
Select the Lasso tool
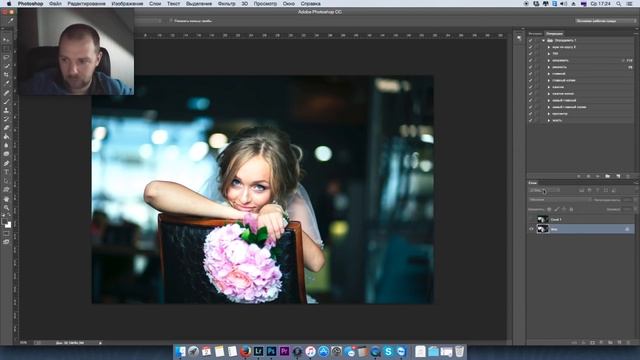click(x=6, y=57)
